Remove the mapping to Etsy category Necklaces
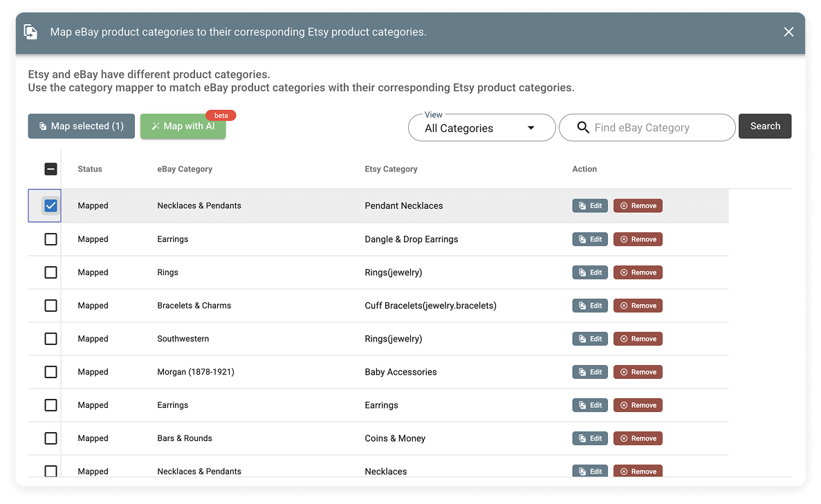 click(x=638, y=471)
